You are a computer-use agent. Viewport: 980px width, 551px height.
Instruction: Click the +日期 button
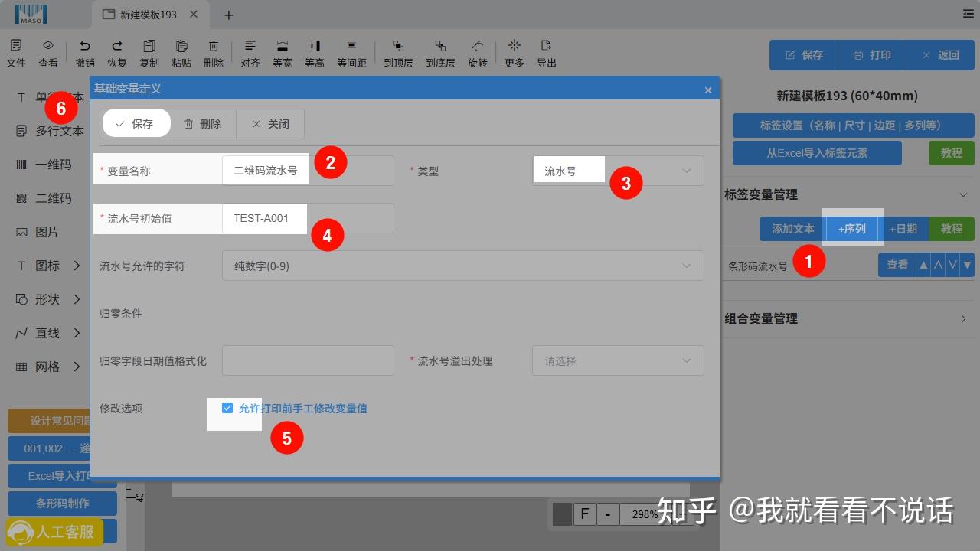903,229
